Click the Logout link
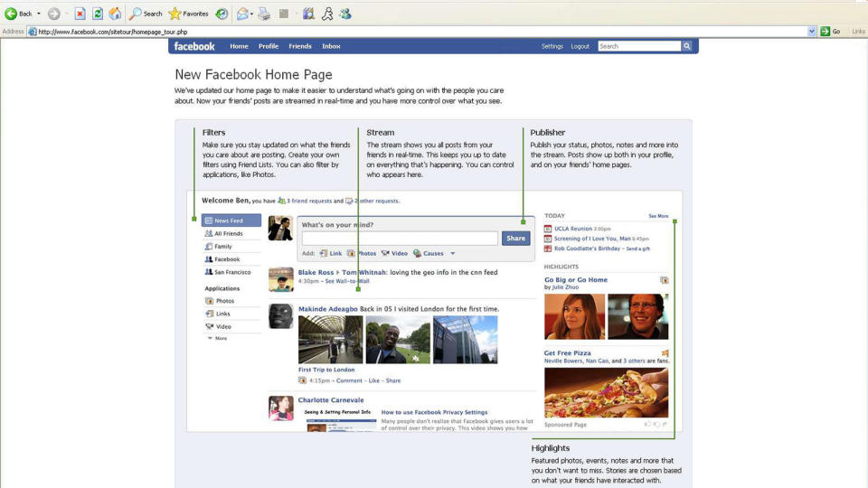 pyautogui.click(x=580, y=46)
